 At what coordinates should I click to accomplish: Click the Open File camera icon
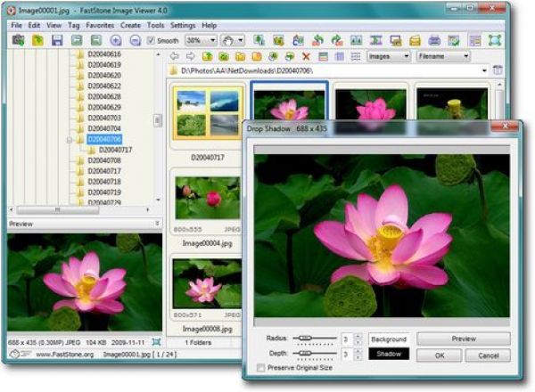[18, 41]
